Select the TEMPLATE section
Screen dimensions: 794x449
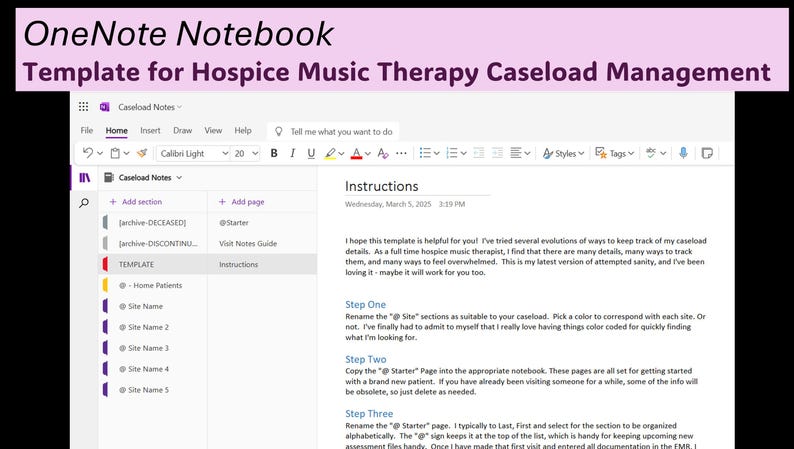point(153,264)
